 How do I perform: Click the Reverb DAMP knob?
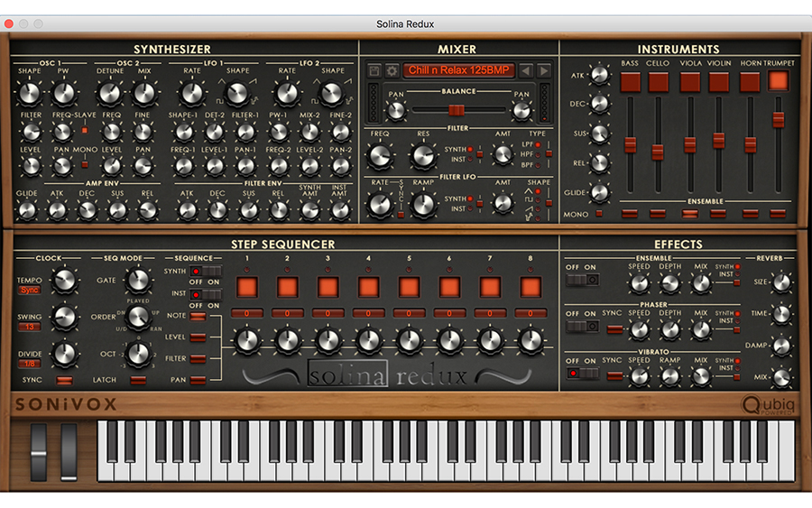click(781, 346)
